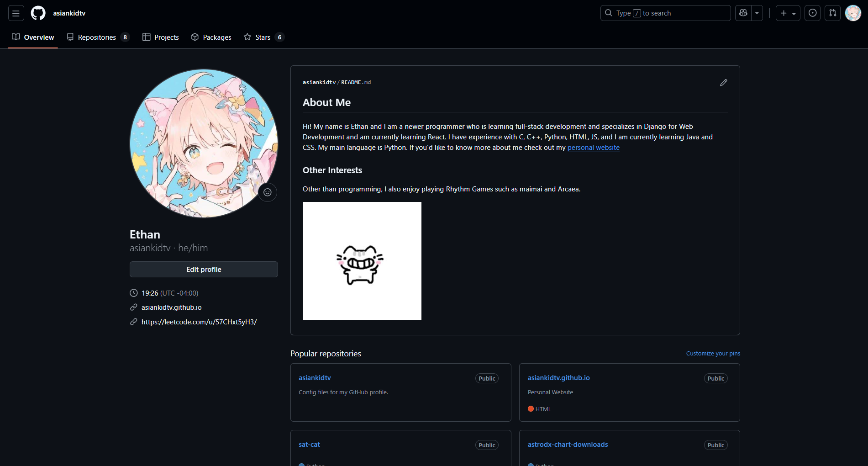This screenshot has height=466, width=868.
Task: Switch to the Repositories tab
Action: (x=98, y=37)
